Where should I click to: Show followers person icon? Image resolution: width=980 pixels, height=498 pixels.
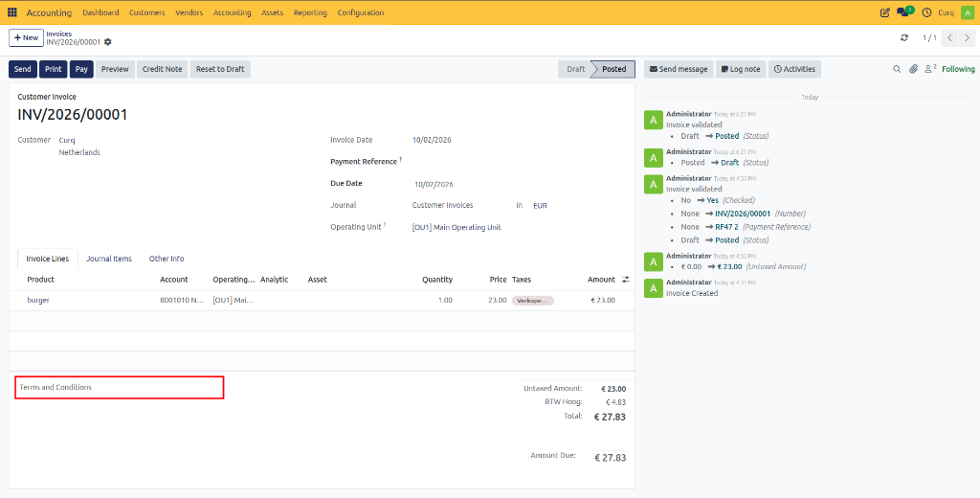pyautogui.click(x=930, y=69)
